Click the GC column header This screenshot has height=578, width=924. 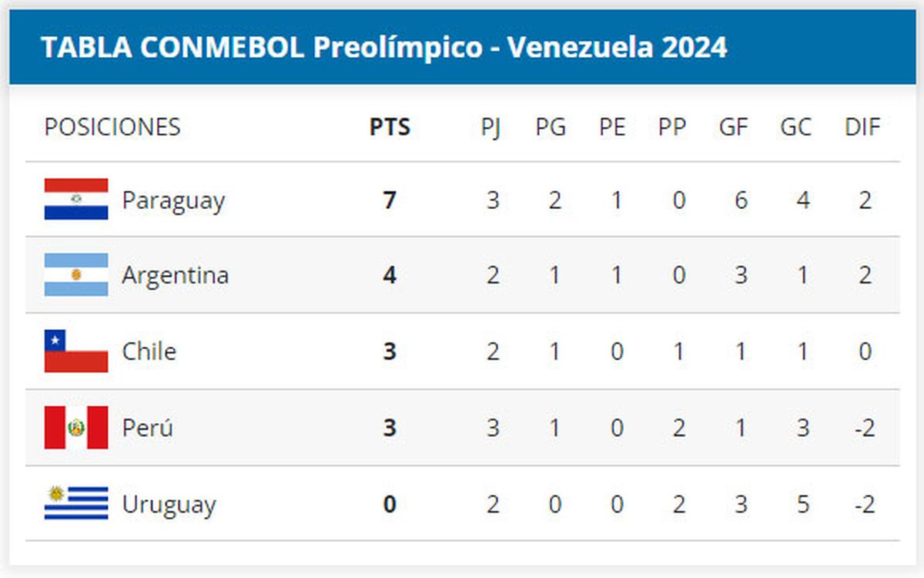pyautogui.click(x=795, y=127)
